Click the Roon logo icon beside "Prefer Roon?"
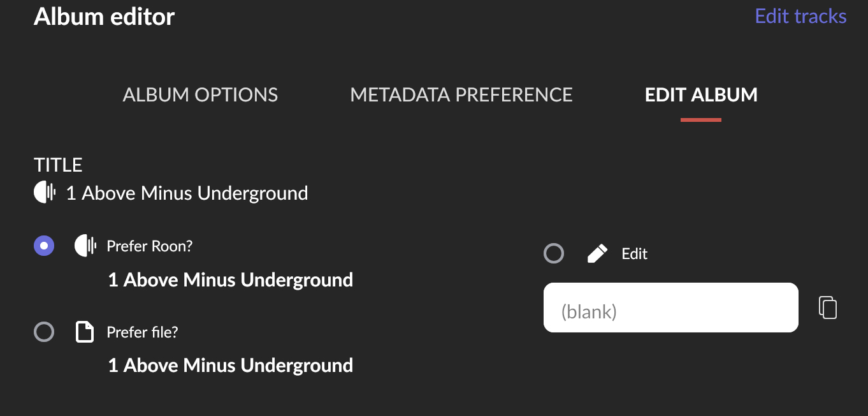The image size is (868, 416). (x=85, y=245)
